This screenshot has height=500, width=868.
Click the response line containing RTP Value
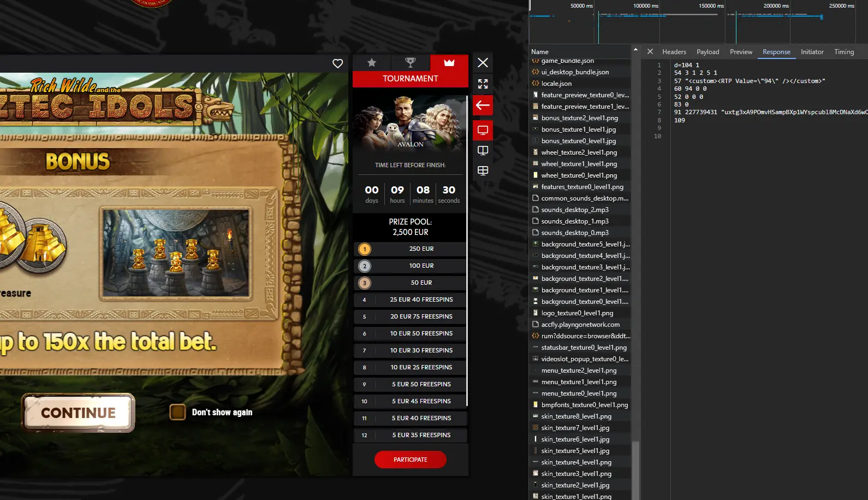[749, 81]
